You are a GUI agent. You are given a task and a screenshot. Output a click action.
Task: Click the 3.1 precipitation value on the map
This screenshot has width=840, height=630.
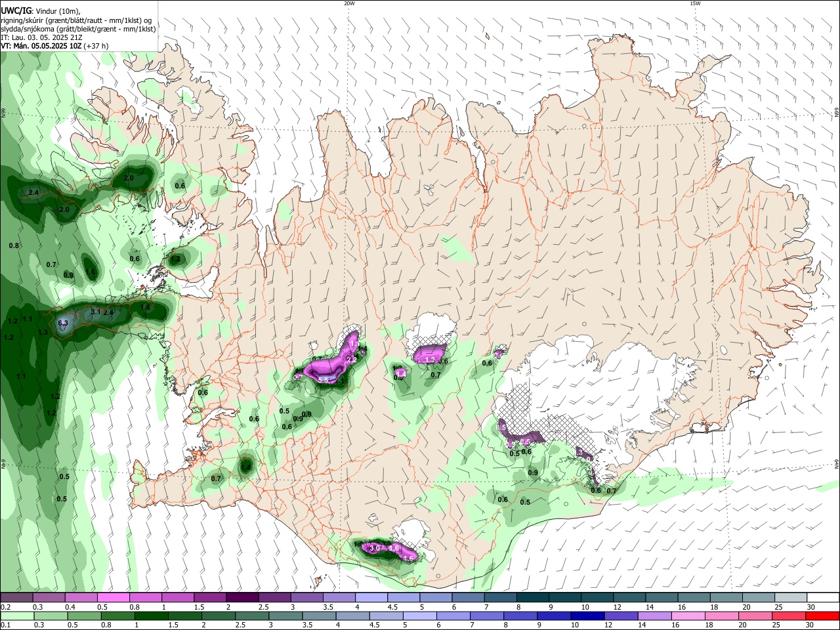pos(95,312)
